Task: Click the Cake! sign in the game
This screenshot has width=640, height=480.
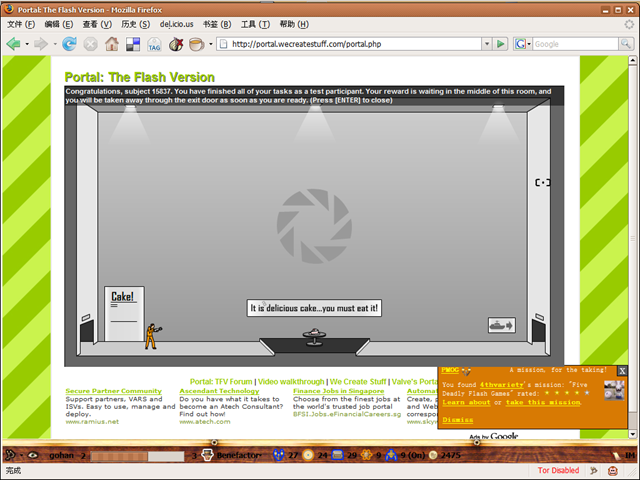Action: (124, 313)
